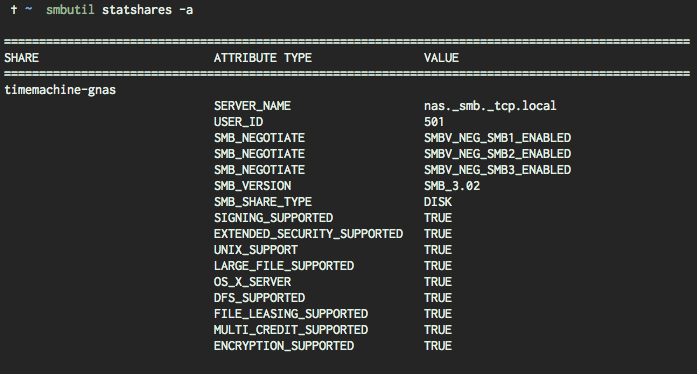Click the VALUE column header
Viewport: 697px width, 374px height.
click(441, 58)
